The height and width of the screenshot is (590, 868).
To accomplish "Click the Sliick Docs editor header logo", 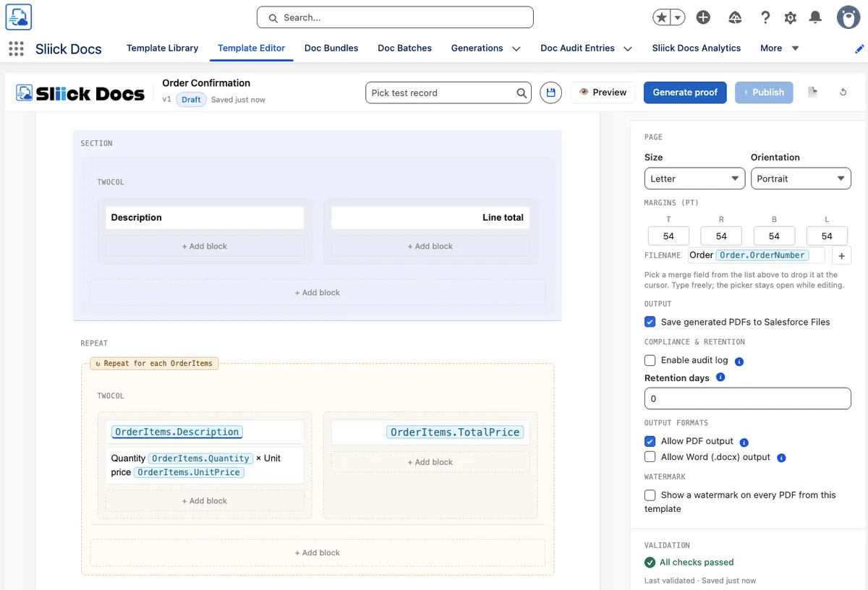I will tap(80, 93).
